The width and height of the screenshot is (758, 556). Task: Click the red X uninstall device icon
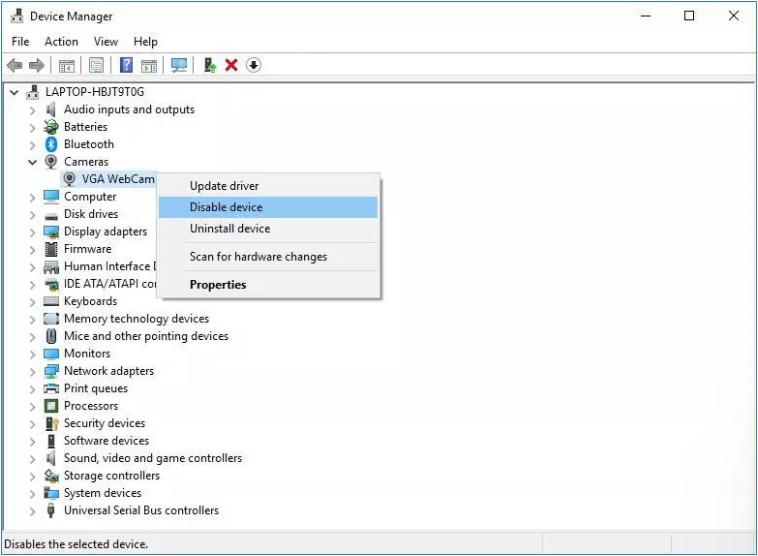pyautogui.click(x=232, y=65)
